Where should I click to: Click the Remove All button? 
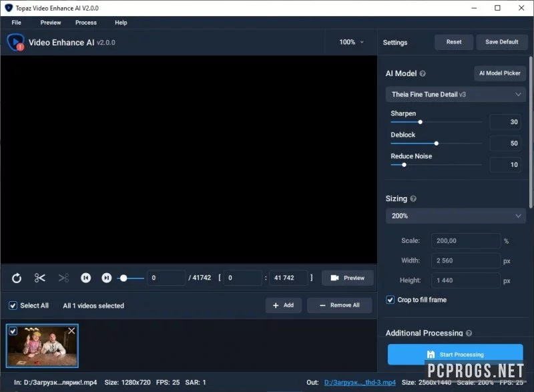[340, 305]
